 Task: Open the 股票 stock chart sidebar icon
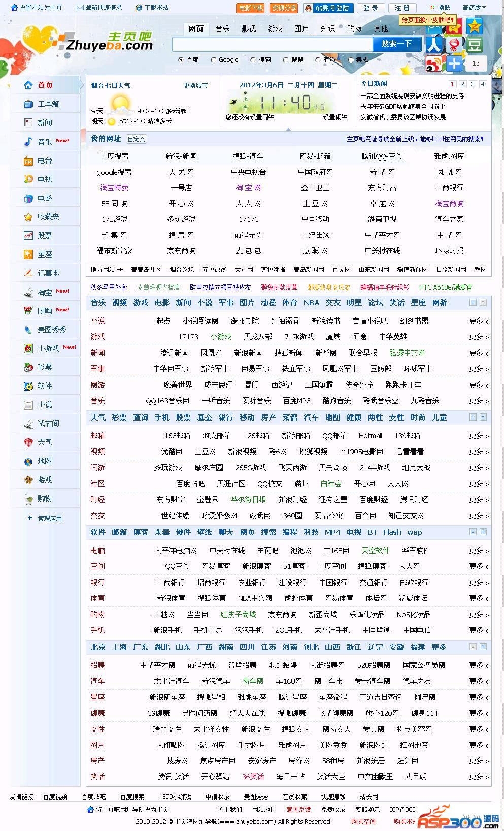pyautogui.click(x=28, y=235)
